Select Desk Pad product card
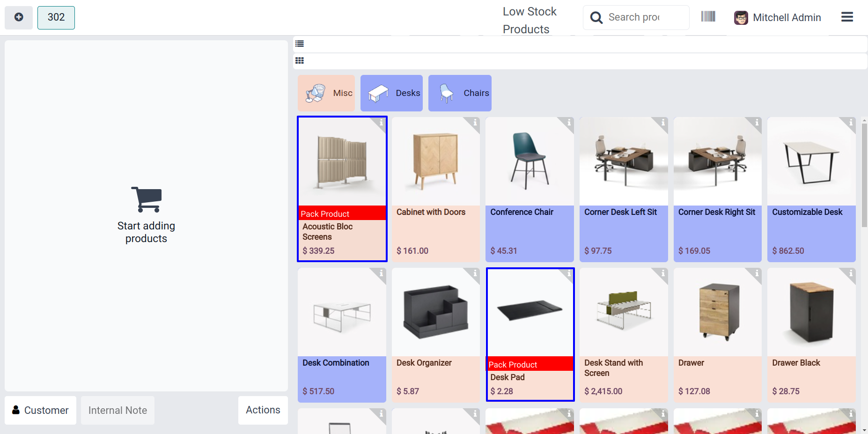This screenshot has height=434, width=868. [530, 334]
